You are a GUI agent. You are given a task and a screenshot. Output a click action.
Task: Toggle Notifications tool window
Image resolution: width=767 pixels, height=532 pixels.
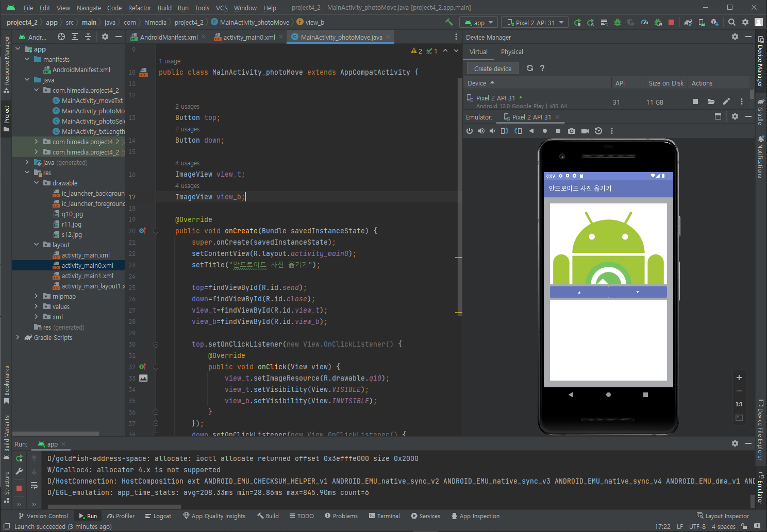click(760, 157)
